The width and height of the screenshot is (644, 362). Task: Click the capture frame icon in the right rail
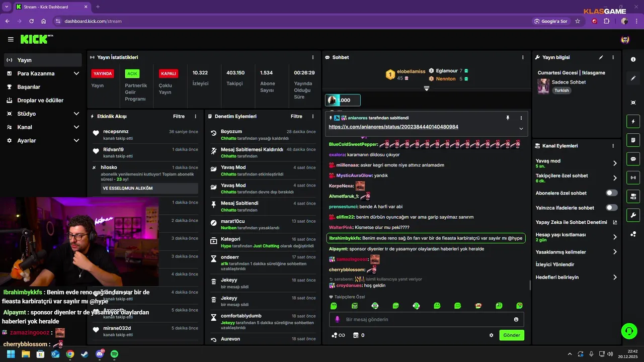[x=633, y=103]
